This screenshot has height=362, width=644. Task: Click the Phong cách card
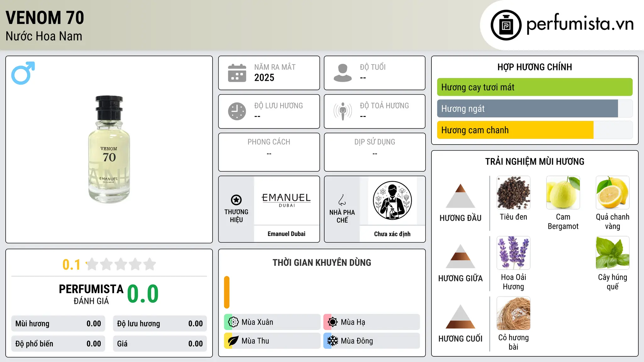pyautogui.click(x=269, y=152)
